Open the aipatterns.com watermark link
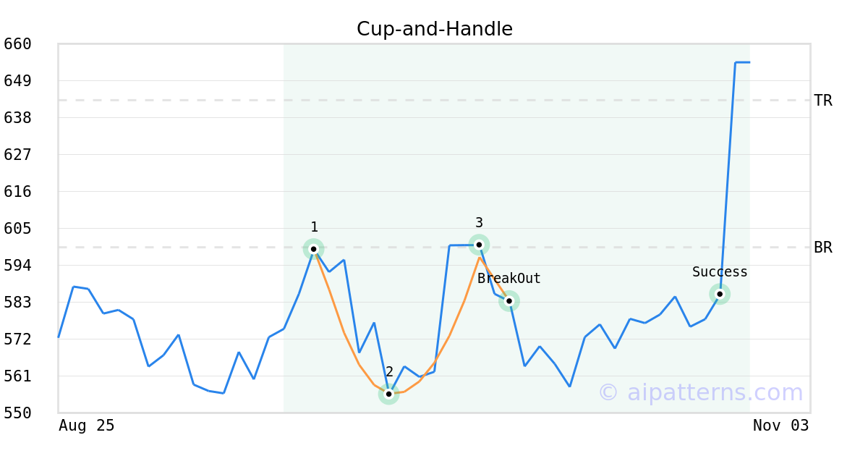 [700, 392]
